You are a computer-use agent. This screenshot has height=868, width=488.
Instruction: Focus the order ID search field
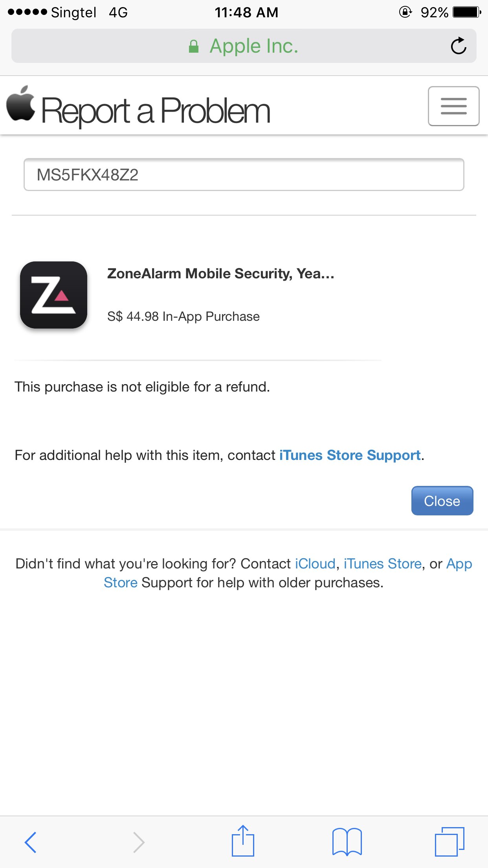tap(244, 175)
